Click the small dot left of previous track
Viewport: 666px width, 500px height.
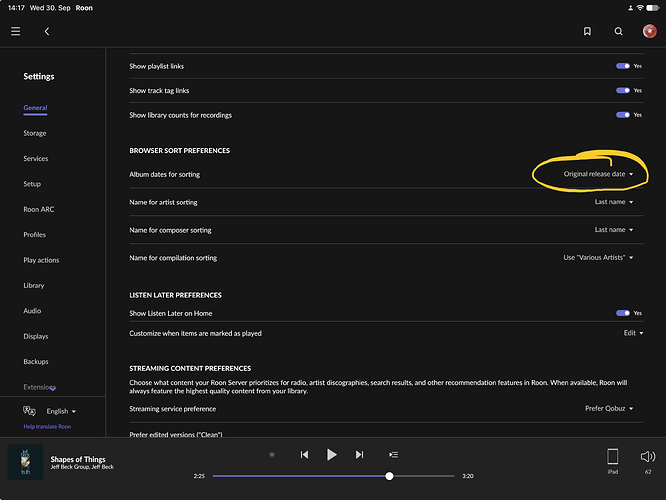click(x=272, y=455)
